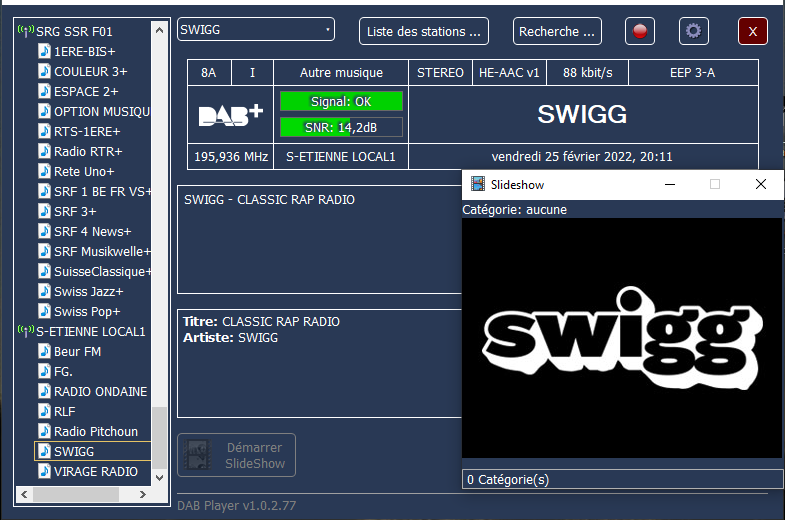The width and height of the screenshot is (785, 520).
Task: Click the DAB+ logo
Action: click(x=231, y=115)
